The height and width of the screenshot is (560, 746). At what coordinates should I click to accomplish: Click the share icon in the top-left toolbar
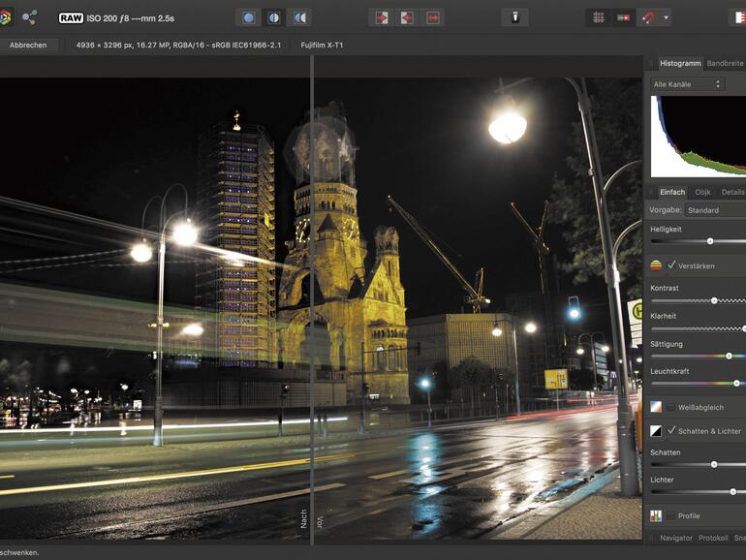(x=29, y=17)
